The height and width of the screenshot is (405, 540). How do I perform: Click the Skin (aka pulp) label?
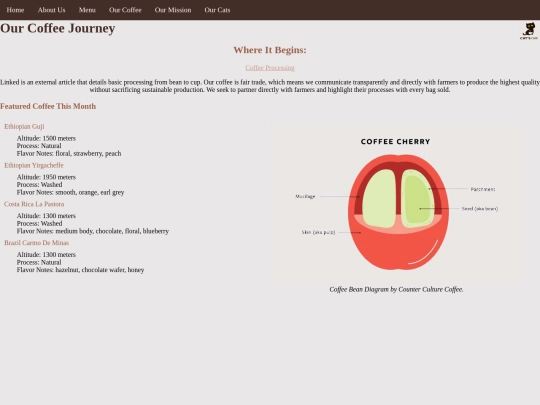tap(318, 232)
